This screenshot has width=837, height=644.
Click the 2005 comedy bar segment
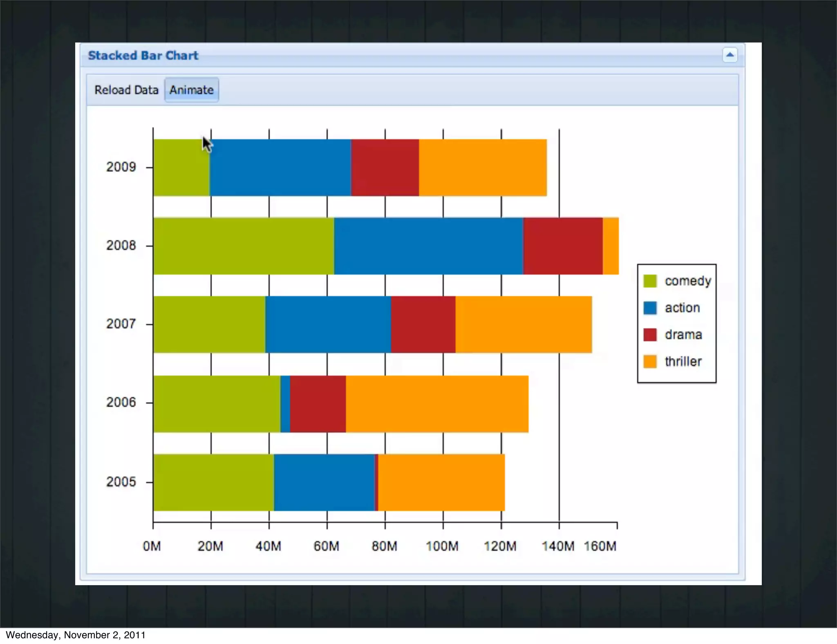tap(213, 482)
